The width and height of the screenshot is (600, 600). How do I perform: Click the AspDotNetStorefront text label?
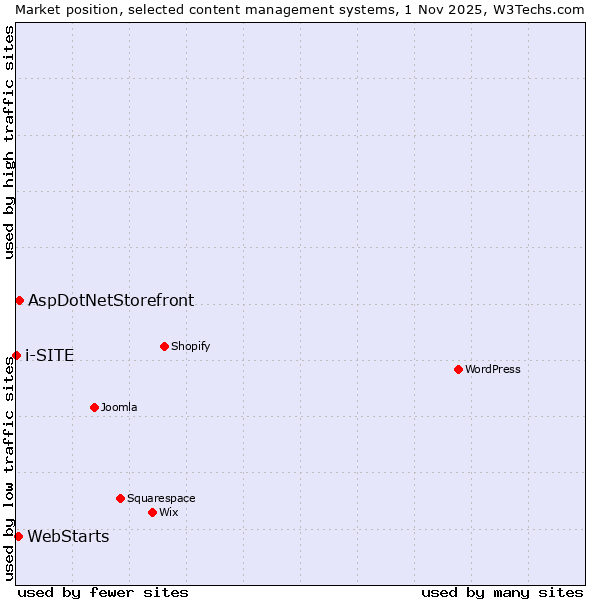(111, 300)
